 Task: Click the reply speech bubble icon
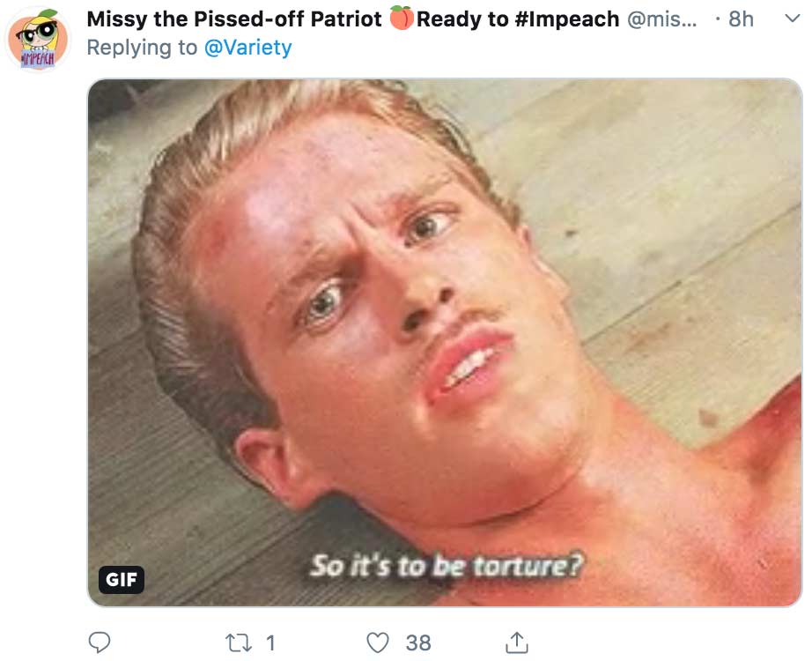(x=100, y=643)
